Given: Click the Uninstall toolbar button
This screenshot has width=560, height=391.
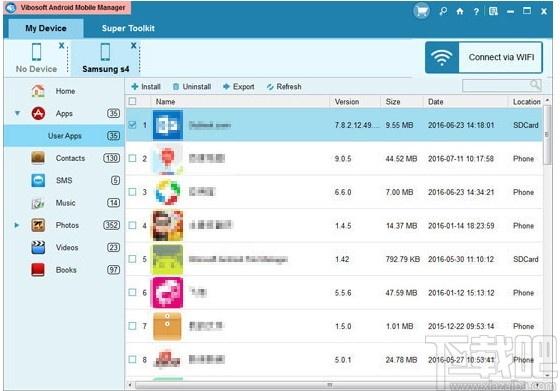Looking at the screenshot, I should tap(192, 87).
